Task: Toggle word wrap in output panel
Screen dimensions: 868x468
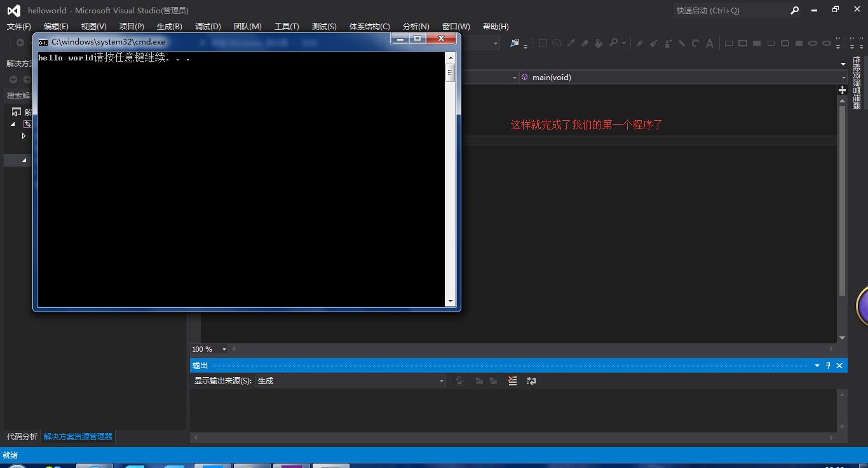Action: click(x=531, y=381)
